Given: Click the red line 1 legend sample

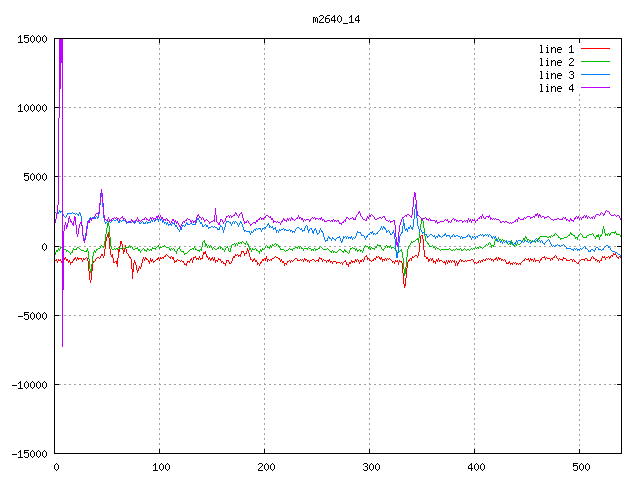Looking at the screenshot, I should (x=596, y=49).
